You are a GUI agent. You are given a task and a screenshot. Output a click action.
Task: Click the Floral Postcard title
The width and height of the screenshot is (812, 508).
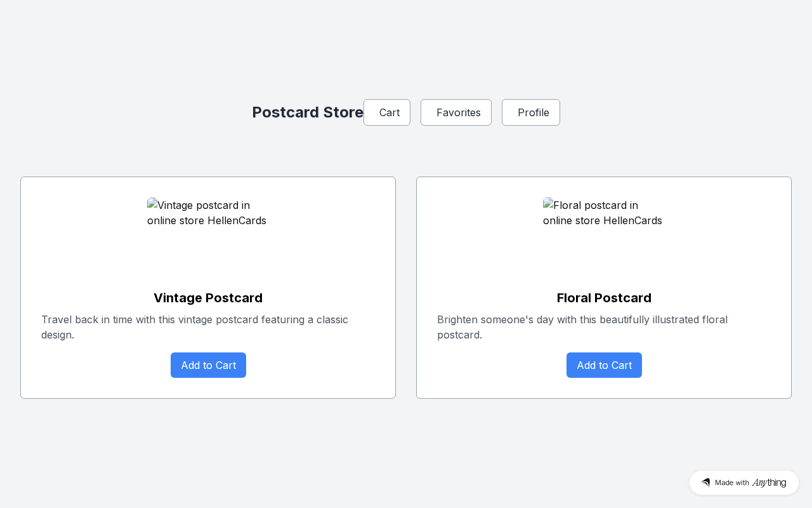[x=604, y=298]
